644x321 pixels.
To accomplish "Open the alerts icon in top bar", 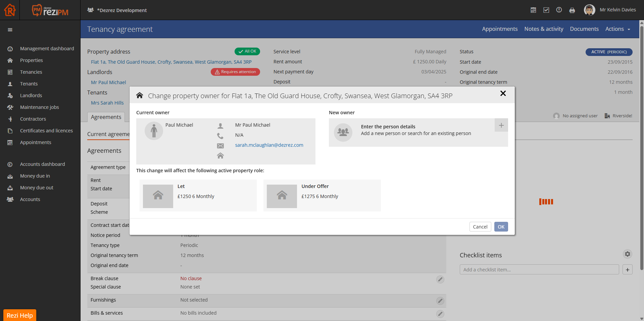I will (x=559, y=10).
